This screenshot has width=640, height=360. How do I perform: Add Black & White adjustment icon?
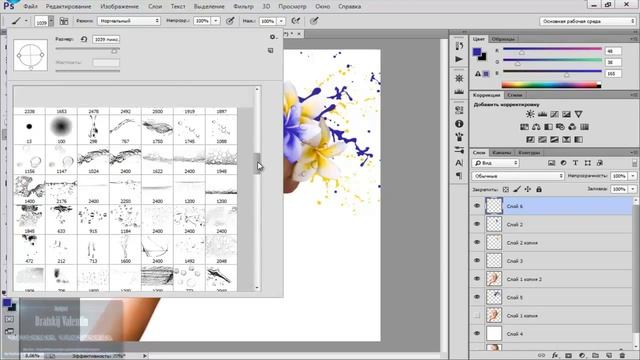click(x=548, y=127)
